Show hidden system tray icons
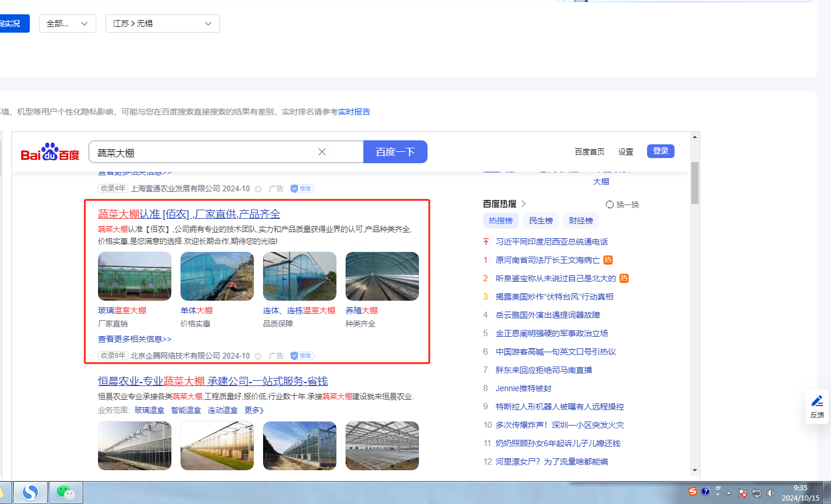This screenshot has height=504, width=831. [x=729, y=493]
